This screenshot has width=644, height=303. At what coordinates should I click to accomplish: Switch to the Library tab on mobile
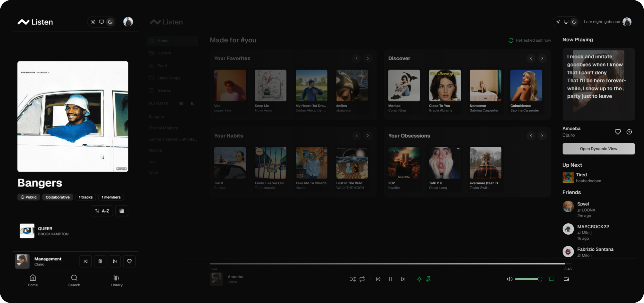116,281
